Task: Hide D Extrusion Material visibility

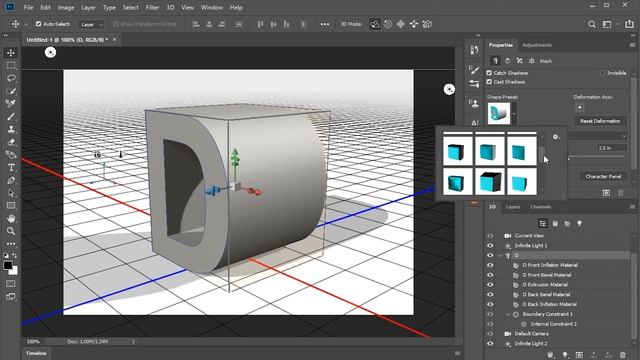Action: click(x=490, y=284)
